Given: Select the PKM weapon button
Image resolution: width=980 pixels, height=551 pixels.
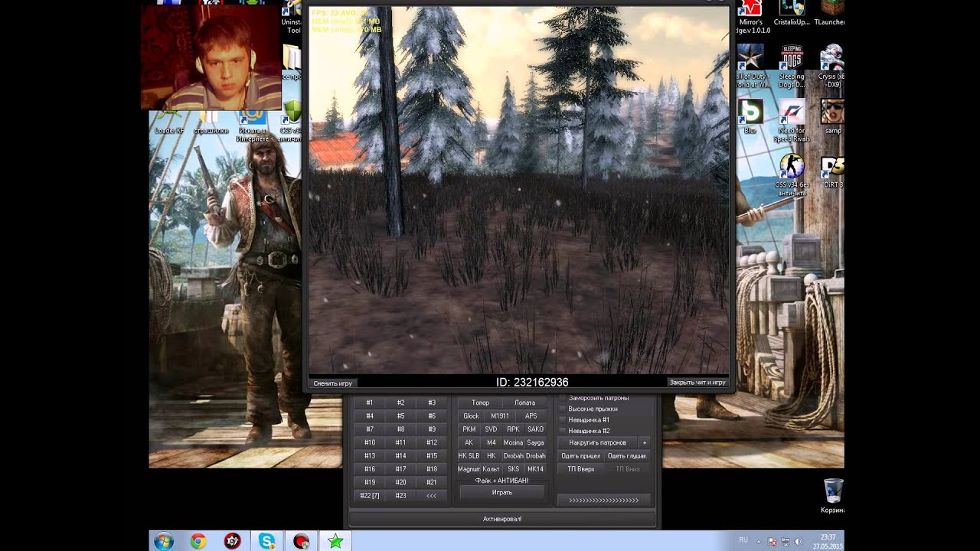Looking at the screenshot, I should 469,429.
